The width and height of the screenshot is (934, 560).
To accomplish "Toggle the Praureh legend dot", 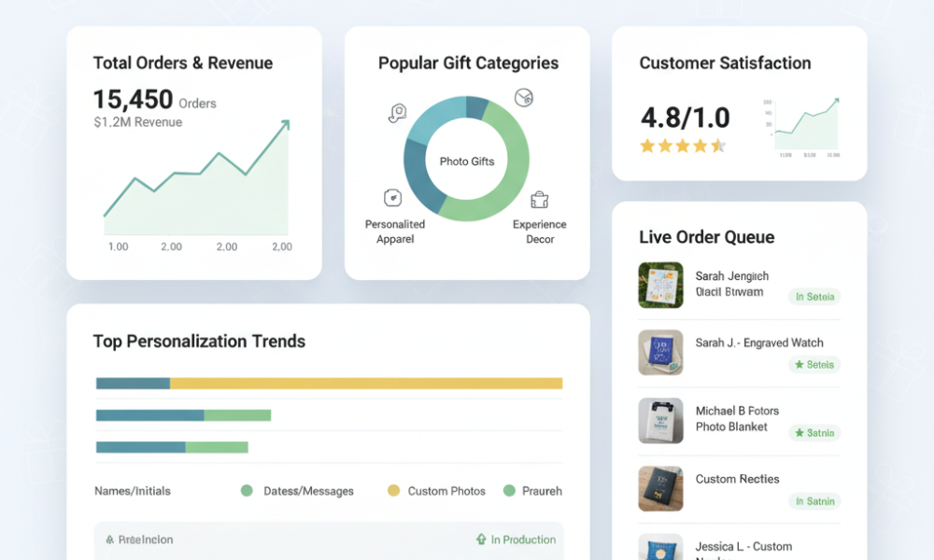I will click(x=509, y=490).
